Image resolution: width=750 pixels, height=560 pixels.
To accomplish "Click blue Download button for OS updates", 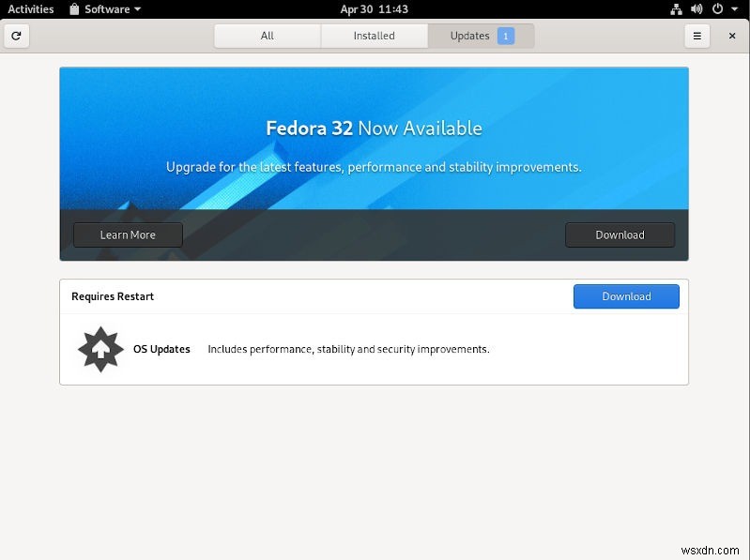I will click(x=626, y=296).
